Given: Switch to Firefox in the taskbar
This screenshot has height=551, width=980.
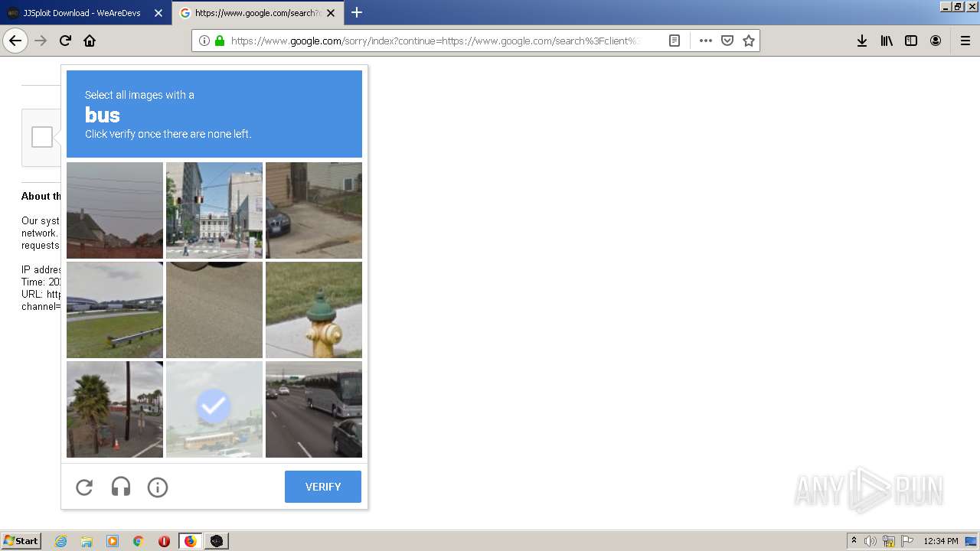Looking at the screenshot, I should (x=191, y=541).
